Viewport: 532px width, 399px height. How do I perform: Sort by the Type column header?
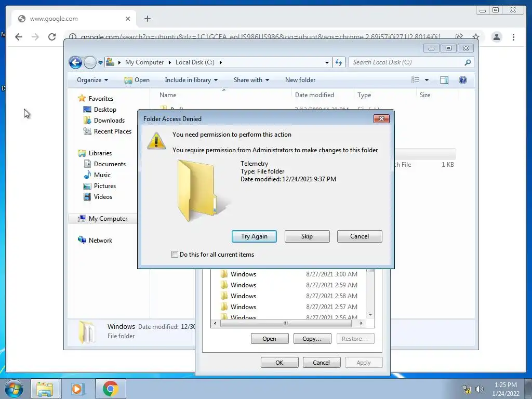coord(385,95)
